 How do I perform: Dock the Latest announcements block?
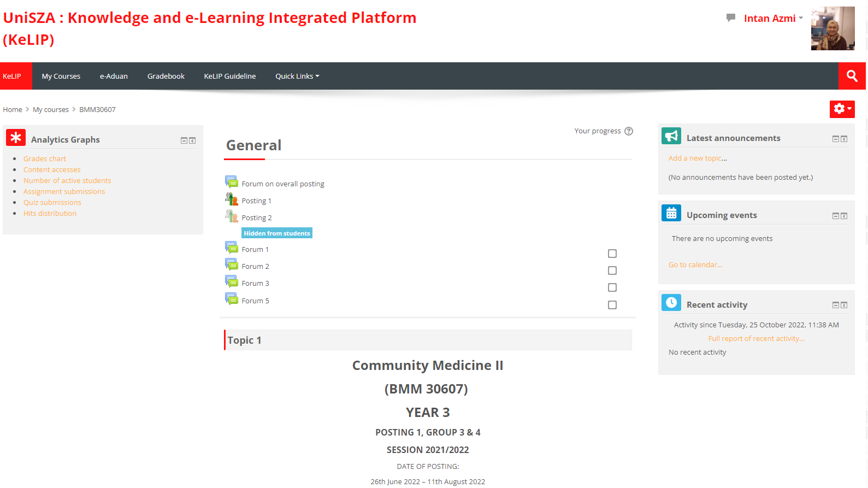(x=844, y=139)
